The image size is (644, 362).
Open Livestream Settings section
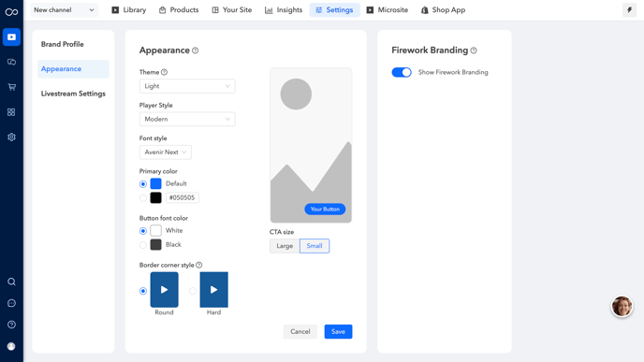tap(73, 94)
